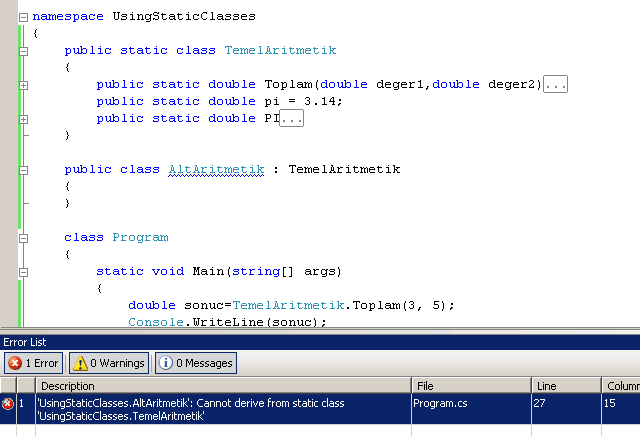This screenshot has width=640, height=436.
Task: Collapse the Program class outline
Action: [24, 238]
